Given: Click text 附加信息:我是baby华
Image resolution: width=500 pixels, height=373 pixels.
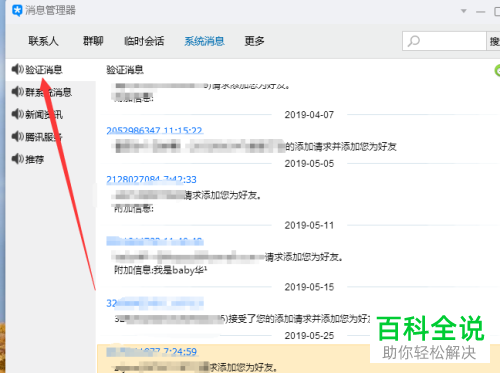Looking at the screenshot, I should pos(160,270).
